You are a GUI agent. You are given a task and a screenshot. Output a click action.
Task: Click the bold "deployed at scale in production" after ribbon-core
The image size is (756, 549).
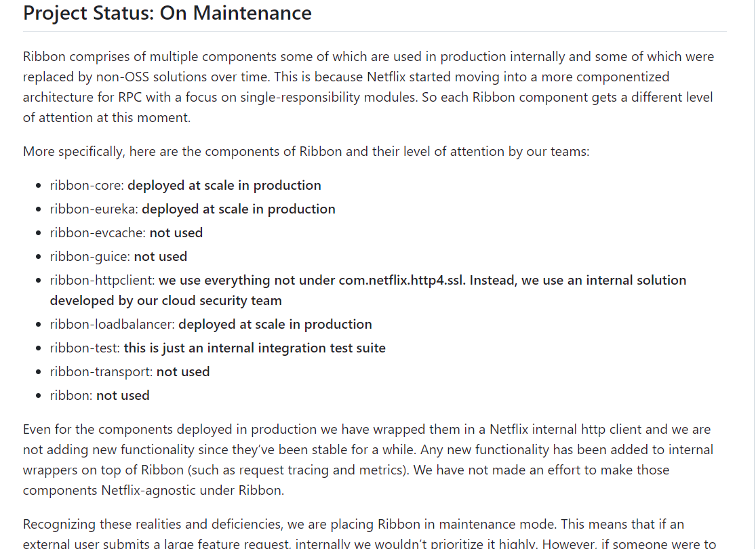pos(224,186)
